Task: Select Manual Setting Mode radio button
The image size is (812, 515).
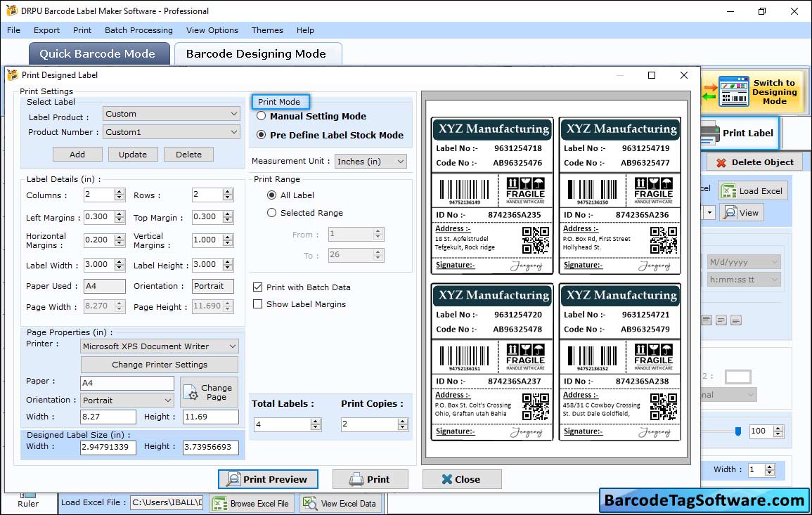Action: coord(262,117)
